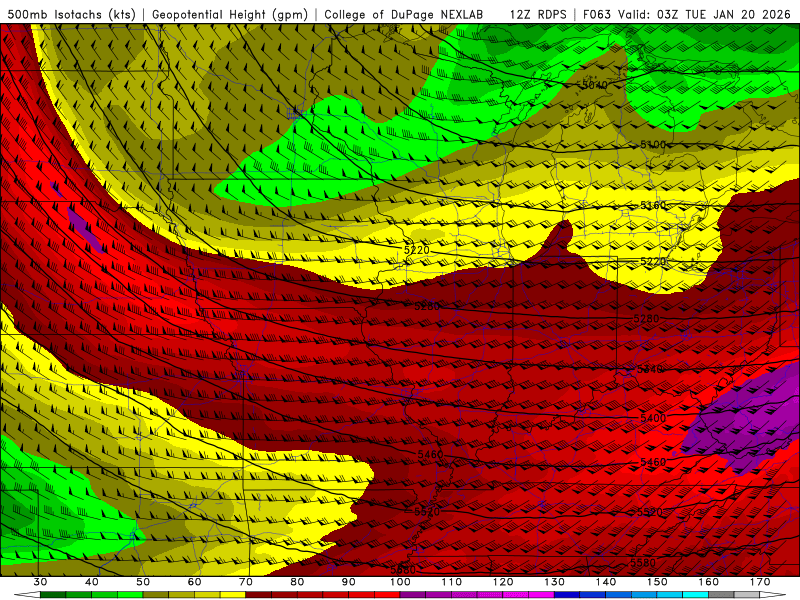
Task: Click the legend value 150
Action: click(x=658, y=582)
